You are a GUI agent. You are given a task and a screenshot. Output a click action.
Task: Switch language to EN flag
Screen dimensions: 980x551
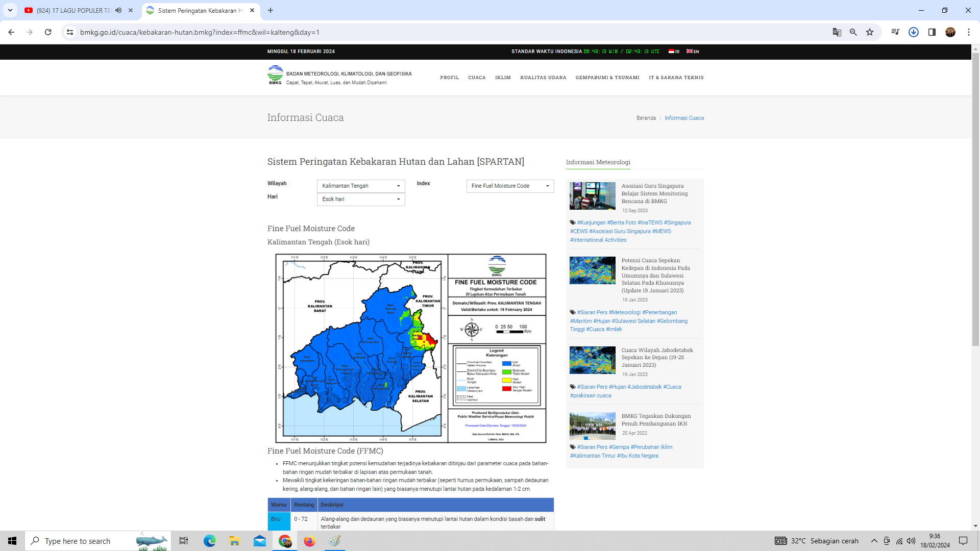(x=693, y=52)
